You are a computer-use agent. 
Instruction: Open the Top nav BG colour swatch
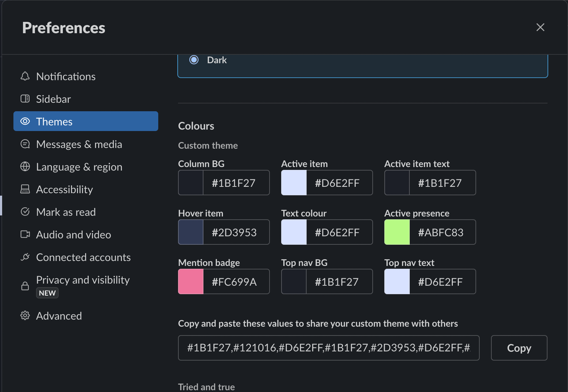pos(294,281)
